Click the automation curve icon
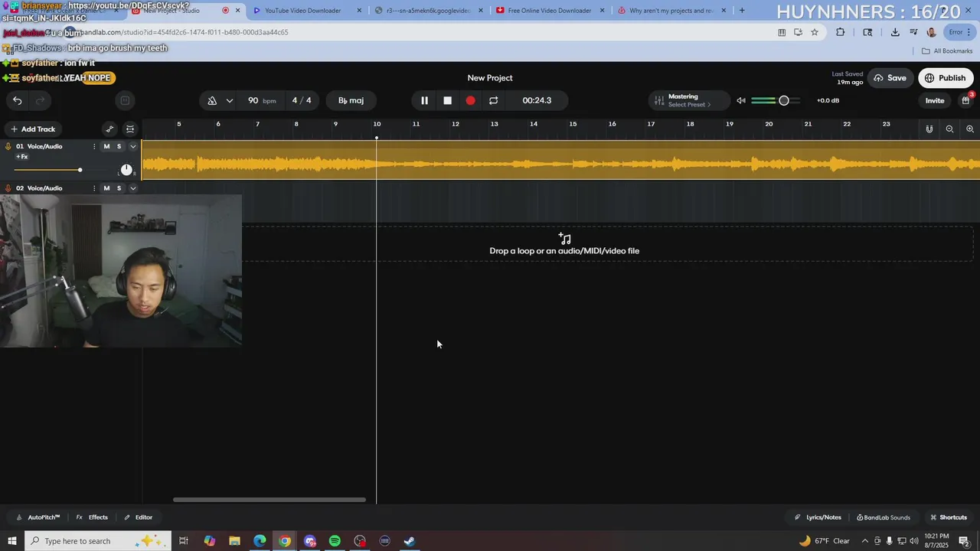This screenshot has width=980, height=551. click(109, 129)
